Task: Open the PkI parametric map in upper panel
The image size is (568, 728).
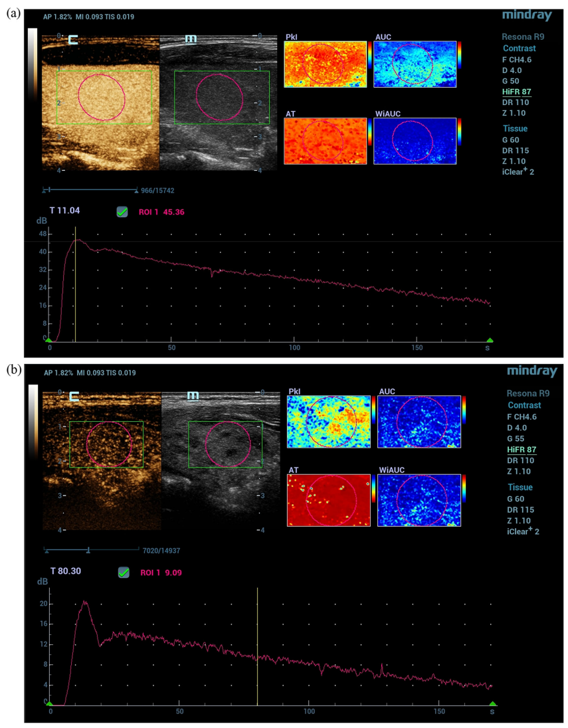Action: [x=326, y=64]
